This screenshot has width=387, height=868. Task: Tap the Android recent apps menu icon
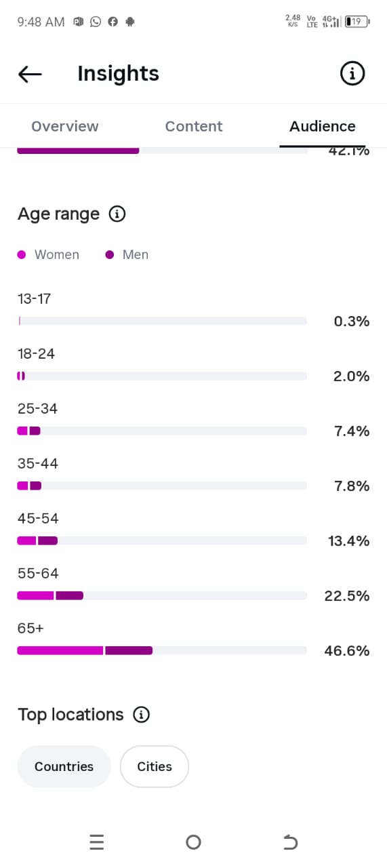96,842
